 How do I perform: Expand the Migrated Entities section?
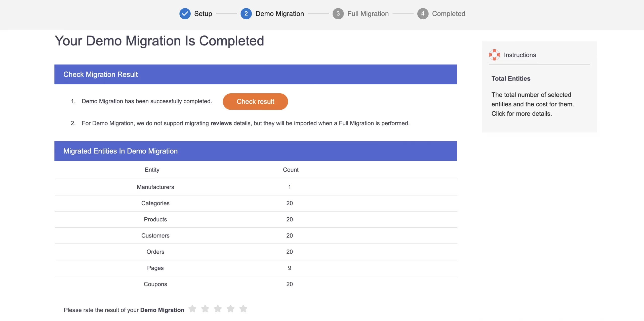click(x=120, y=151)
